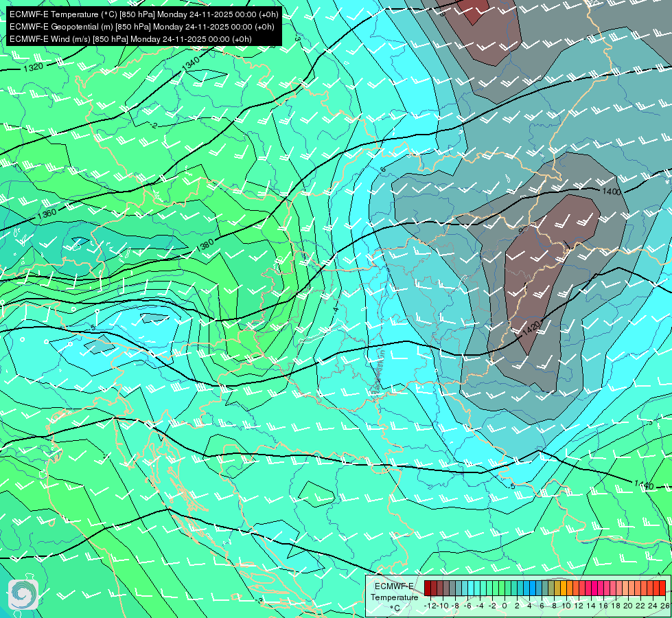Click the '2' legend scale label
Viewport: 672px width, 618px height.
pos(517,606)
